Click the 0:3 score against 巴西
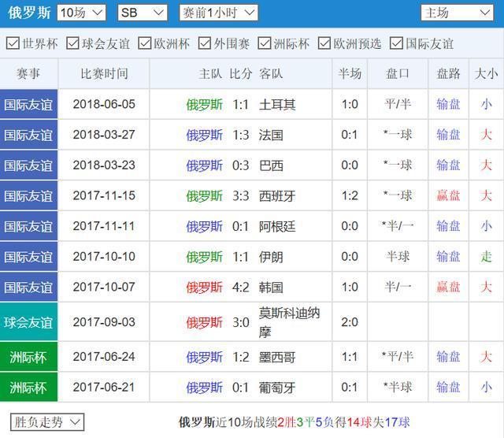The width and height of the screenshot is (504, 438). pos(241,165)
